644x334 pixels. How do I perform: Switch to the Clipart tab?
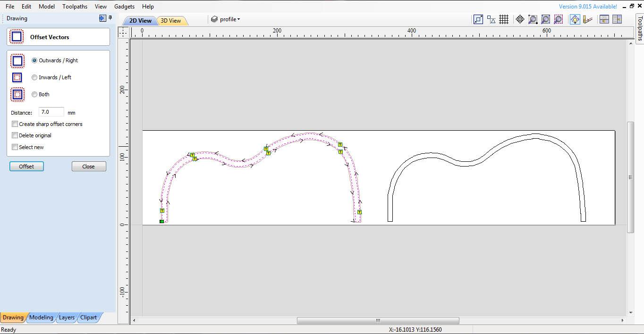point(89,317)
